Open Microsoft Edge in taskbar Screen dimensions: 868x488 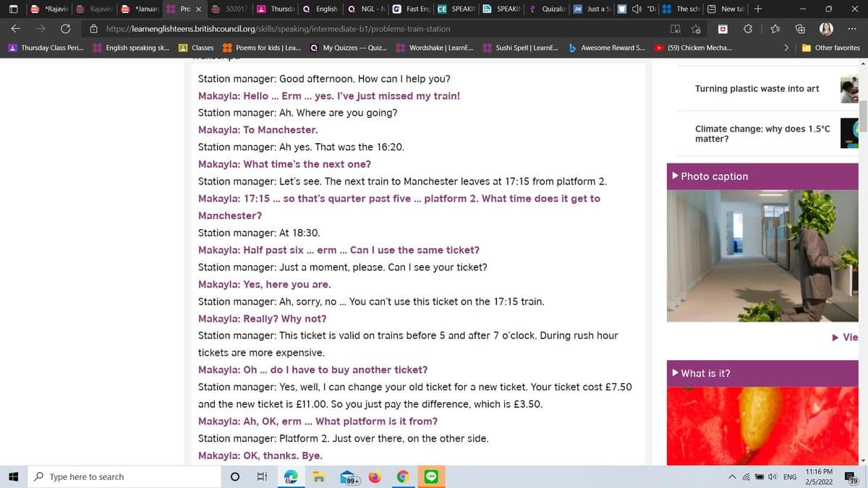point(290,476)
